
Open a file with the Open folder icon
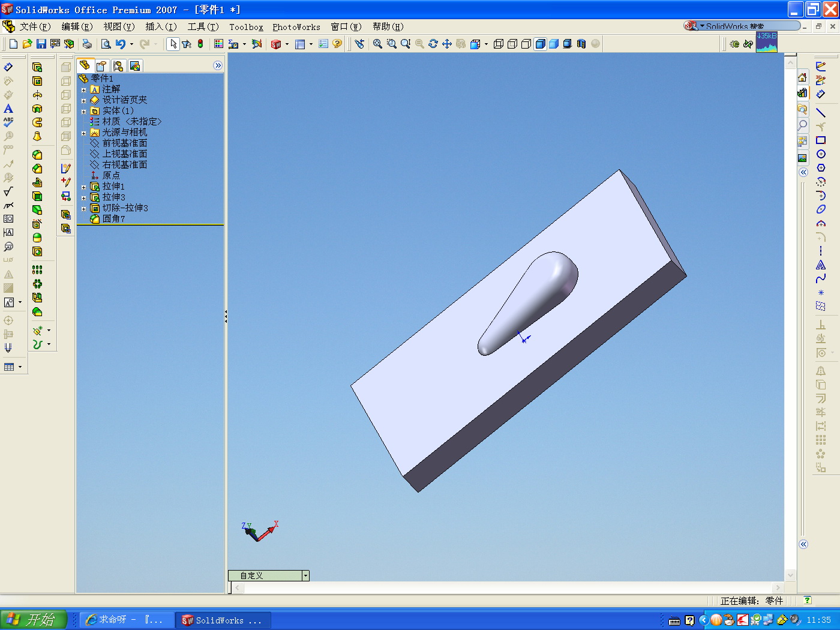(27, 44)
